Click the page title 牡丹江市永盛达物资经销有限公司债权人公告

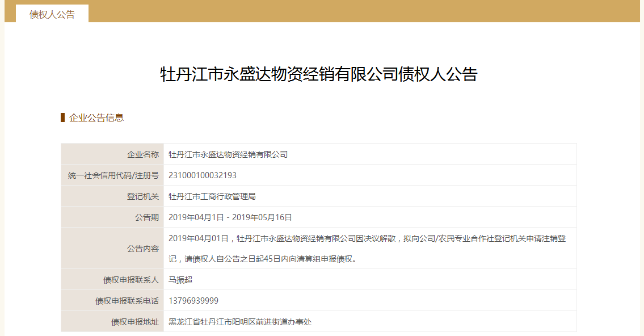pyautogui.click(x=319, y=74)
